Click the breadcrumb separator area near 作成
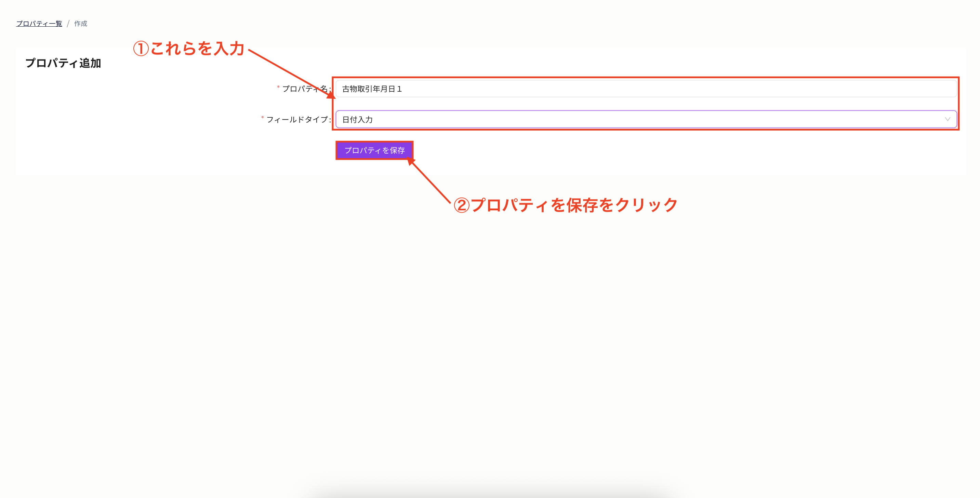Screen dimensions: 980x498 click(68, 24)
